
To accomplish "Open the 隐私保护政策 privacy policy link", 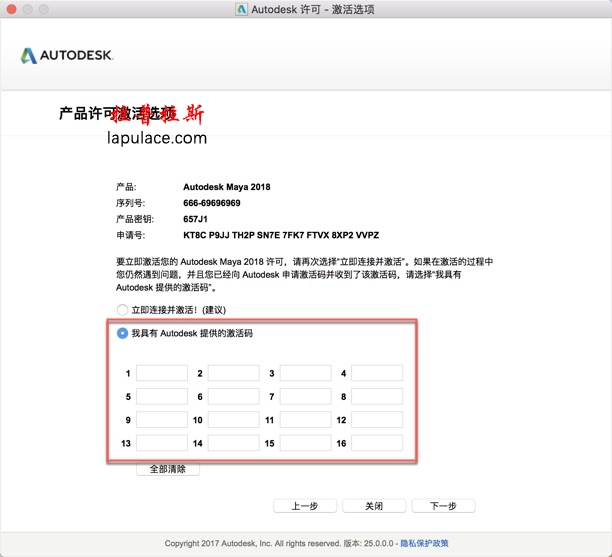I will (x=424, y=543).
